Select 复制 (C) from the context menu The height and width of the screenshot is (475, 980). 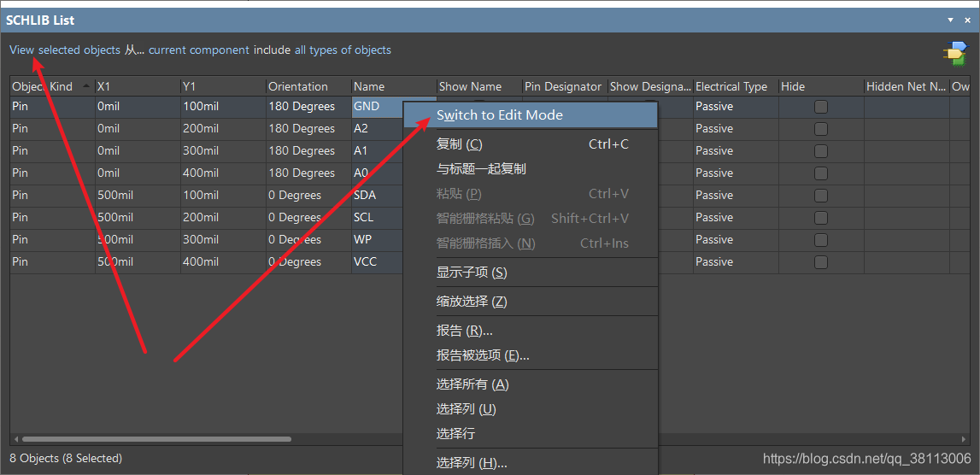point(460,144)
